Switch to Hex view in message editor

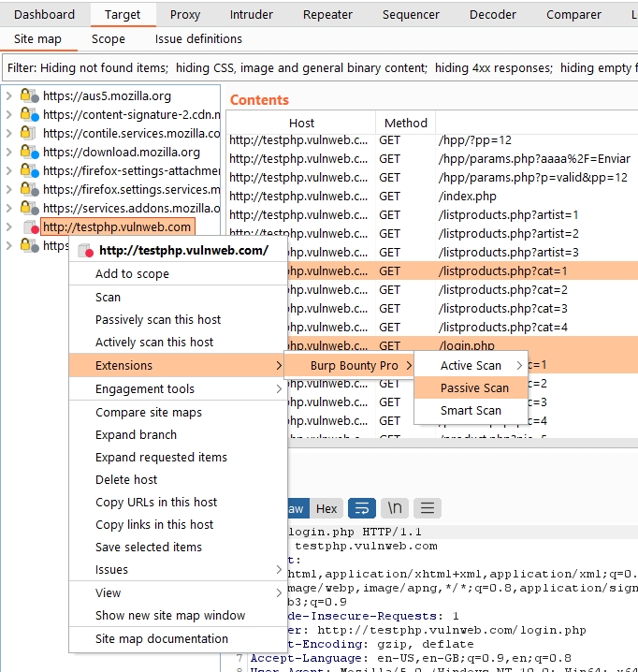point(326,508)
